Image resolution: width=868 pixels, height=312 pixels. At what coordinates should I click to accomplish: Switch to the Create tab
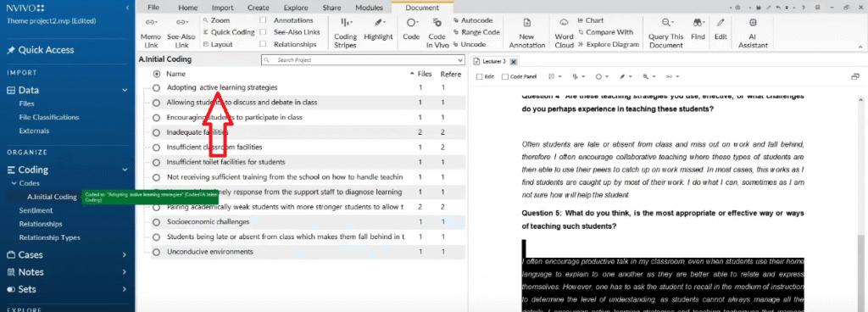coord(259,8)
